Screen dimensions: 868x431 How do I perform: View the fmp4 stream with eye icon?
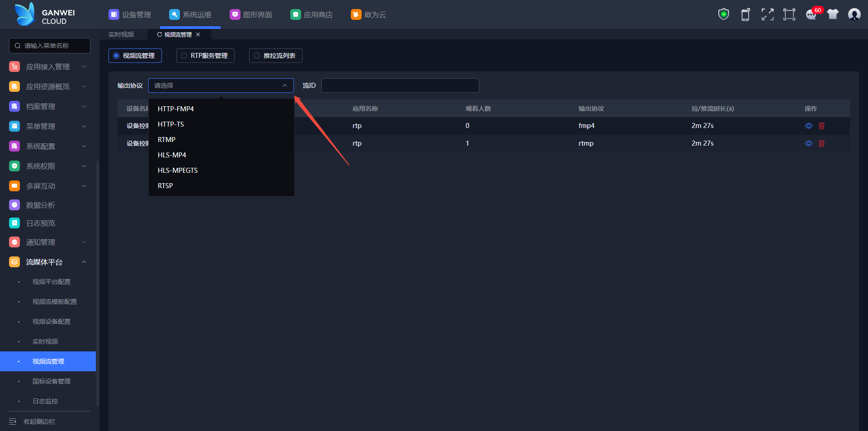point(809,126)
